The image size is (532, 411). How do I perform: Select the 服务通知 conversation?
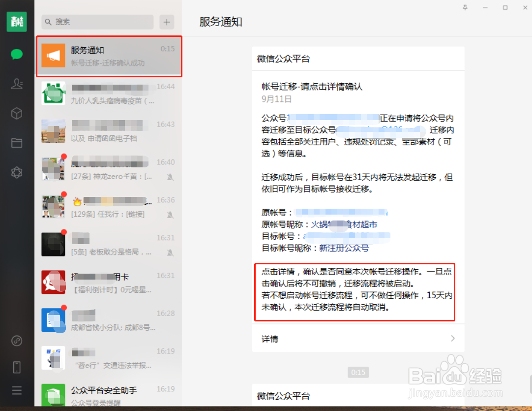click(x=109, y=57)
